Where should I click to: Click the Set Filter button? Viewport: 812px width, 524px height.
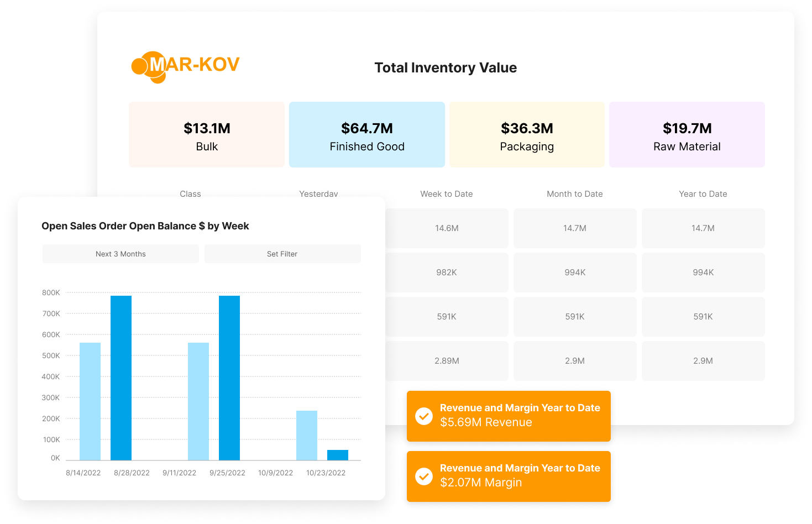point(282,254)
